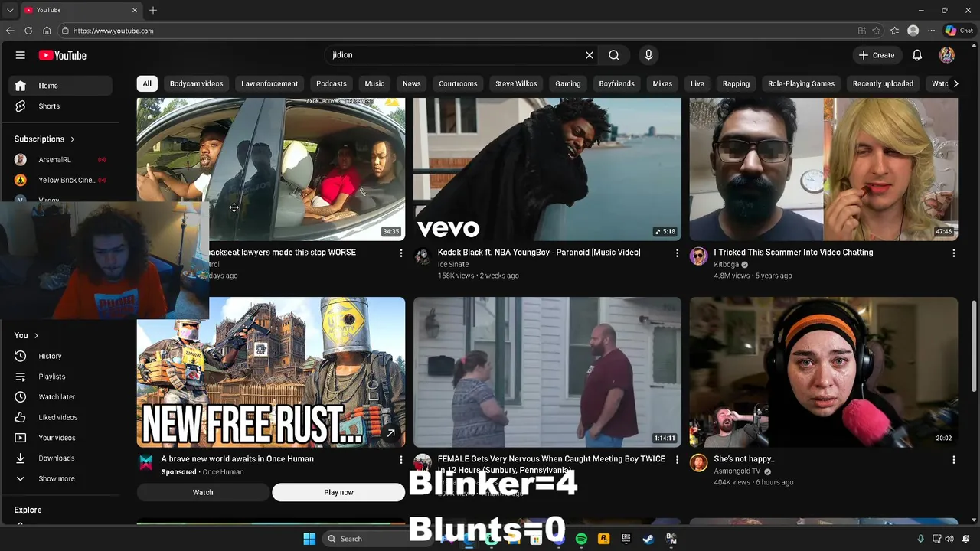Open options for the Once Human ad

(x=400, y=460)
